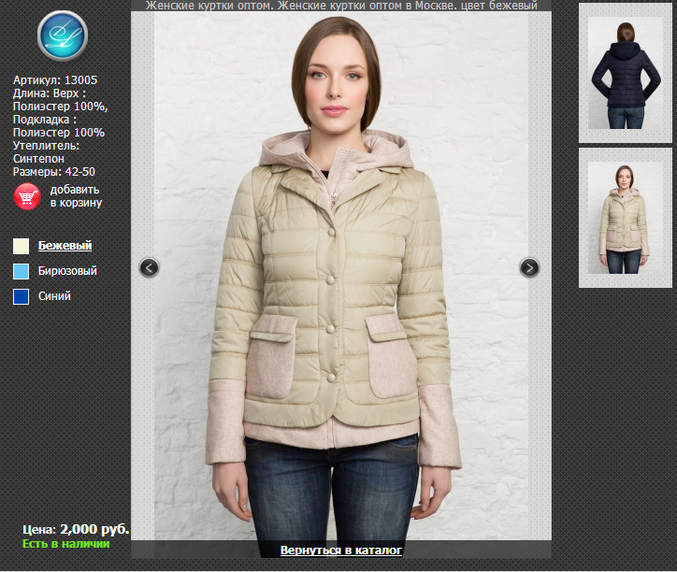This screenshot has width=677, height=572.
Task: Click the 'Размеры: 42-50' size line
Action: (x=54, y=171)
